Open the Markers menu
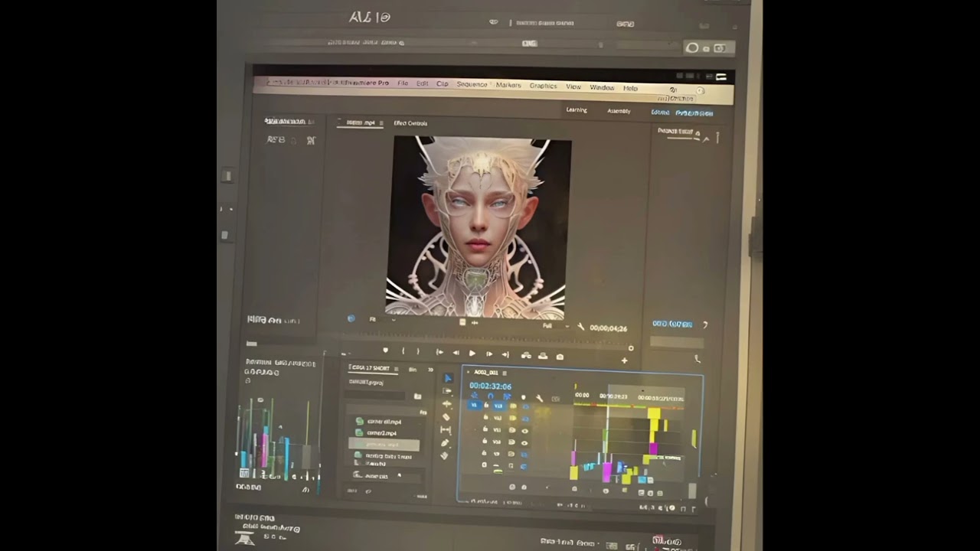The height and width of the screenshot is (551, 980). (x=508, y=85)
